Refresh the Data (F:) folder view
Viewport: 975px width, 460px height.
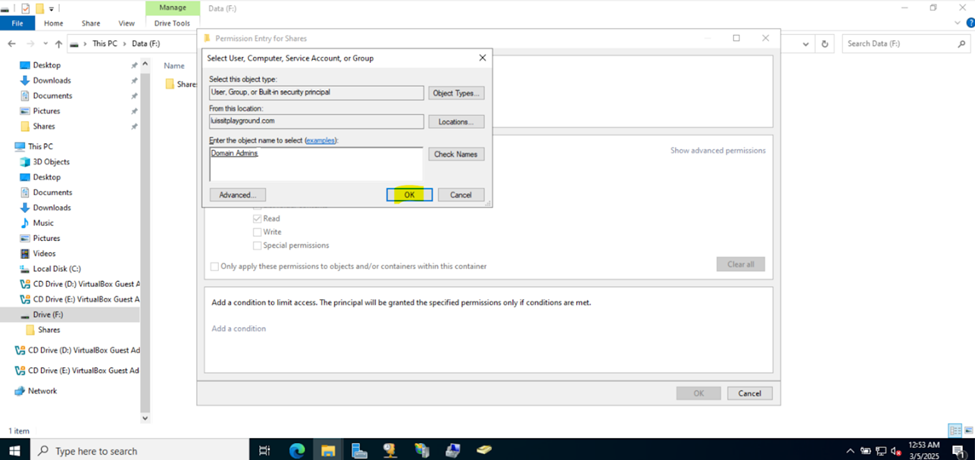(x=825, y=44)
